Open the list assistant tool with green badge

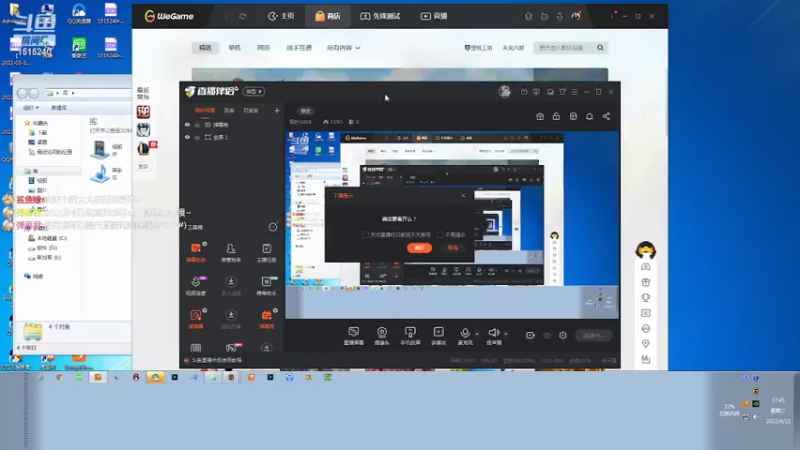[x=266, y=285]
